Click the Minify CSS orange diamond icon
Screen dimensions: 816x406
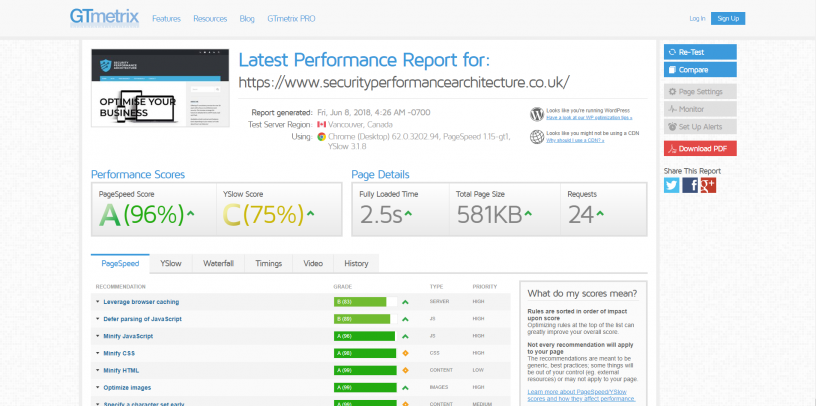click(x=405, y=353)
